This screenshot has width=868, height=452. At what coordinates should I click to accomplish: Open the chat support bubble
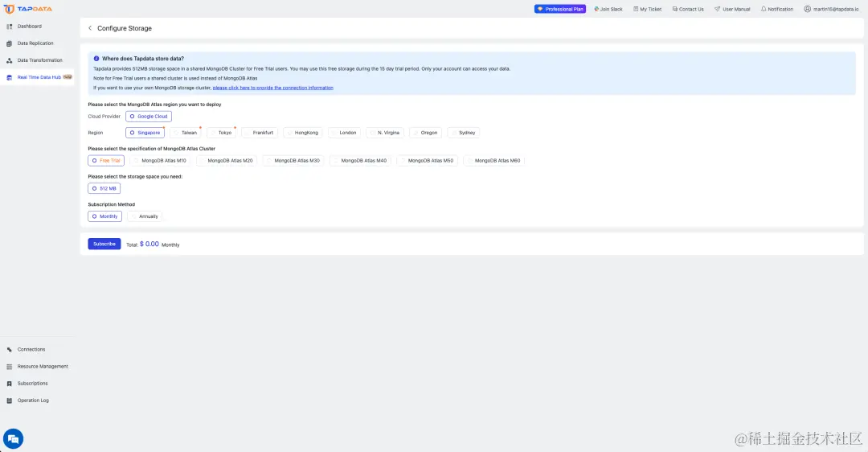[14, 438]
